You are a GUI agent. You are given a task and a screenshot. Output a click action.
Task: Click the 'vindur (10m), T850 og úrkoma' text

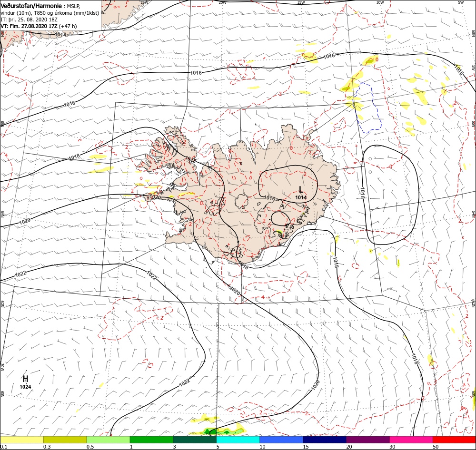(36, 13)
